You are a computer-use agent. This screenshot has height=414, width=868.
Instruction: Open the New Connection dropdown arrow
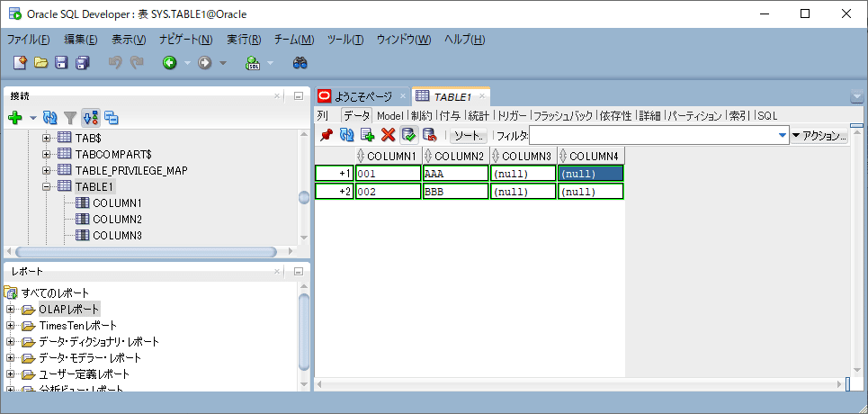click(x=32, y=118)
